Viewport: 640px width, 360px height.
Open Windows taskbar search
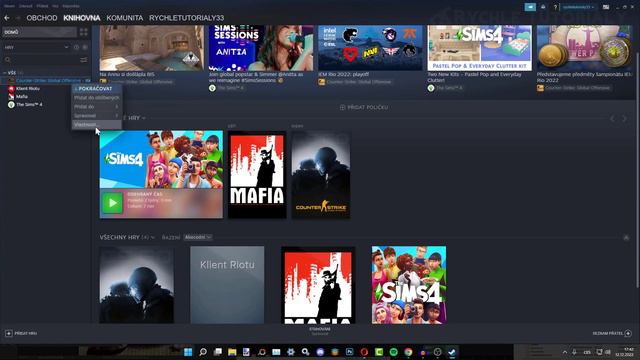203,352
